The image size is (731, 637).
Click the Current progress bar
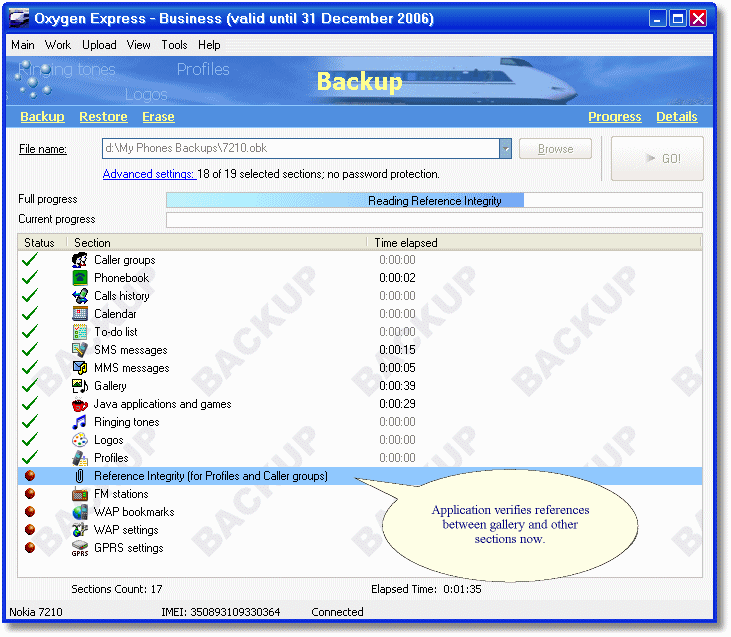point(434,220)
